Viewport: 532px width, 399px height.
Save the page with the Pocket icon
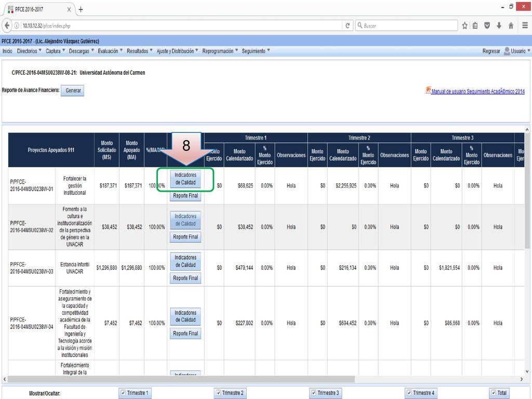tap(487, 25)
